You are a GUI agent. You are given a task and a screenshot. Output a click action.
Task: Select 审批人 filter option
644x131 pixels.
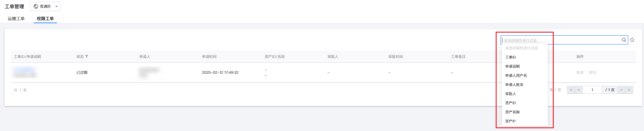tap(511, 94)
